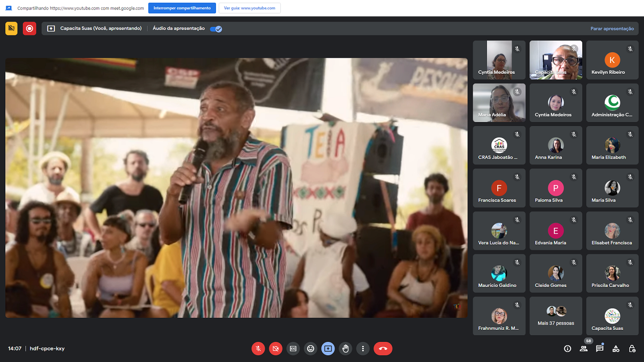This screenshot has height=362, width=644.
Task: Raise your hand
Action: [x=345, y=349]
